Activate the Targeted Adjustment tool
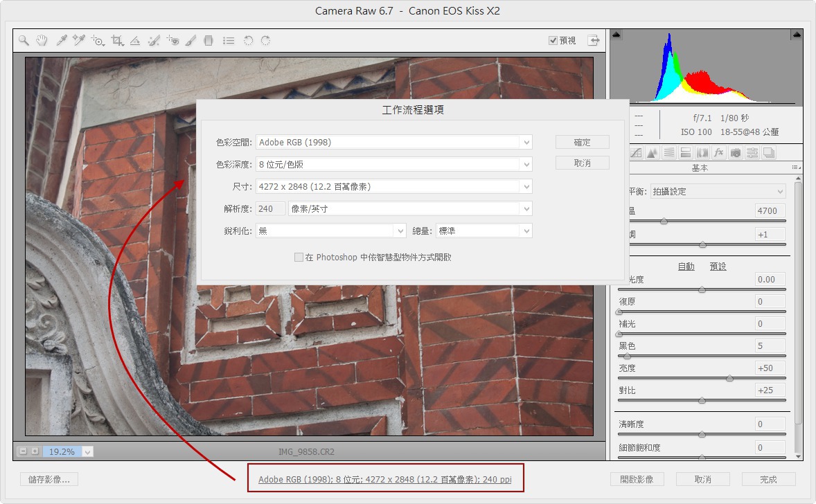Image resolution: width=816 pixels, height=504 pixels. tap(97, 40)
